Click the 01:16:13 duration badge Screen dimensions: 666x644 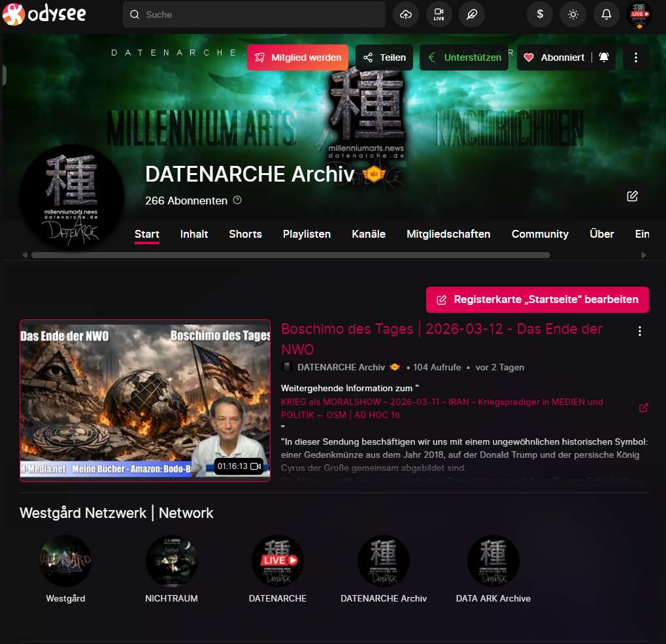coord(239,466)
